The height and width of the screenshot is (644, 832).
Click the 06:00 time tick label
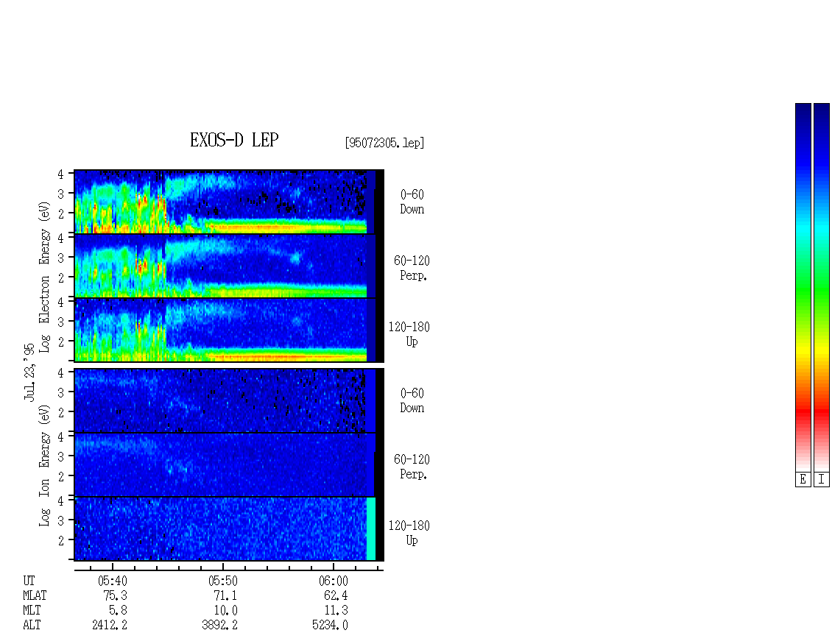(x=334, y=581)
